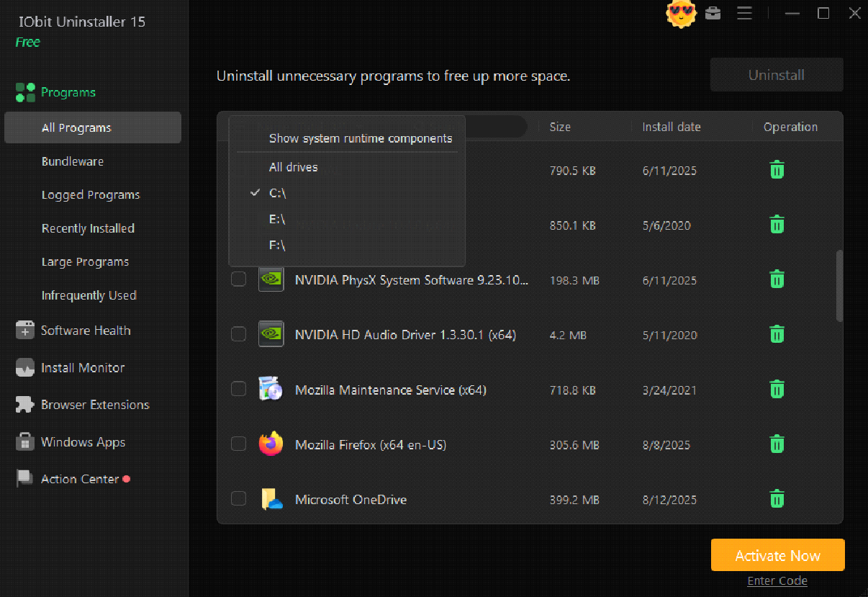The width and height of the screenshot is (868, 597).
Task: Click trash icon for Microsoft OneDrive
Action: [x=777, y=499]
